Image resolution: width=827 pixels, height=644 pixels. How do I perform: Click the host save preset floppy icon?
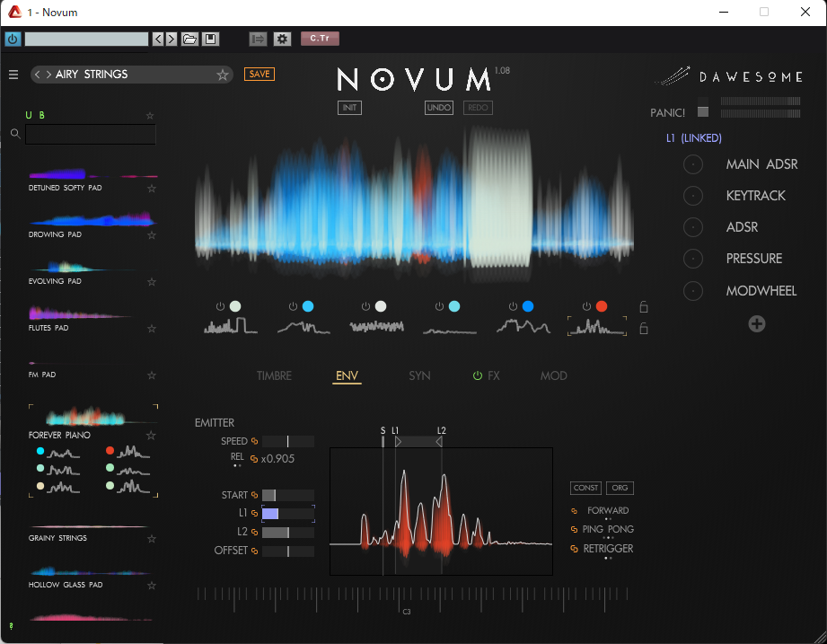pyautogui.click(x=210, y=39)
